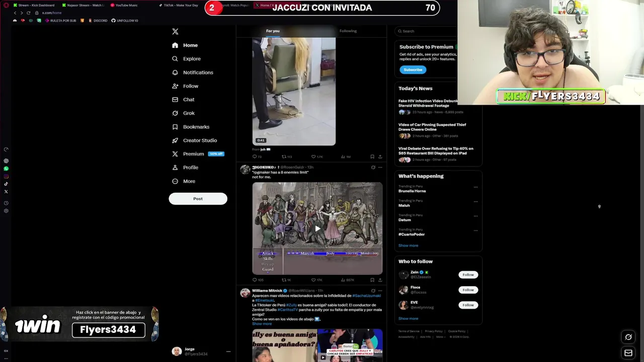Repost the rpgmaker post showing 1K

[286, 280]
